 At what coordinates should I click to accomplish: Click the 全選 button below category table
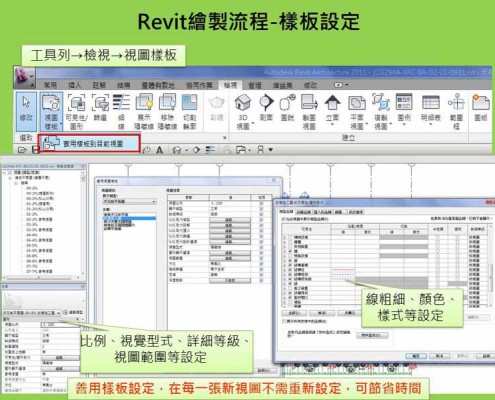point(294,313)
